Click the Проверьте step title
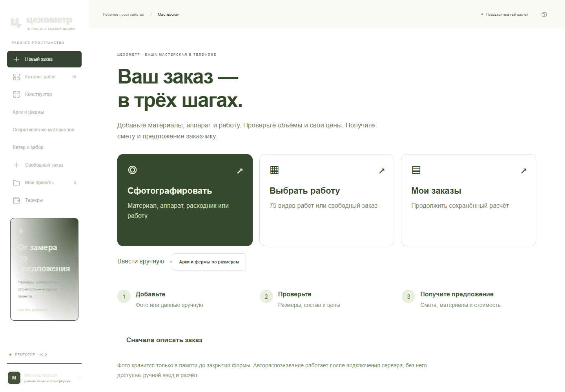The height and width of the screenshot is (392, 565). tap(295, 294)
